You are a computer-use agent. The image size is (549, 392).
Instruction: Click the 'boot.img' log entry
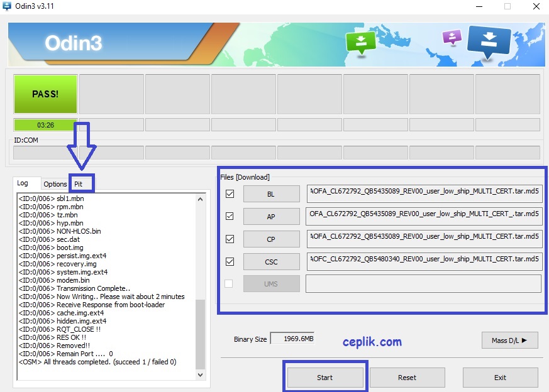coord(51,248)
